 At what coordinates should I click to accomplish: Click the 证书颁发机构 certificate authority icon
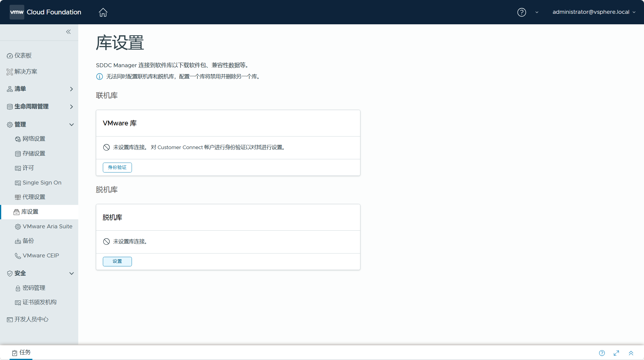[18, 302]
